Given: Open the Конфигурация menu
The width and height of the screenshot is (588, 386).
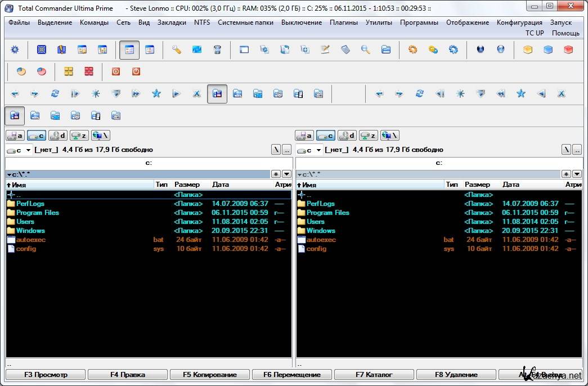Looking at the screenshot, I should pos(519,23).
